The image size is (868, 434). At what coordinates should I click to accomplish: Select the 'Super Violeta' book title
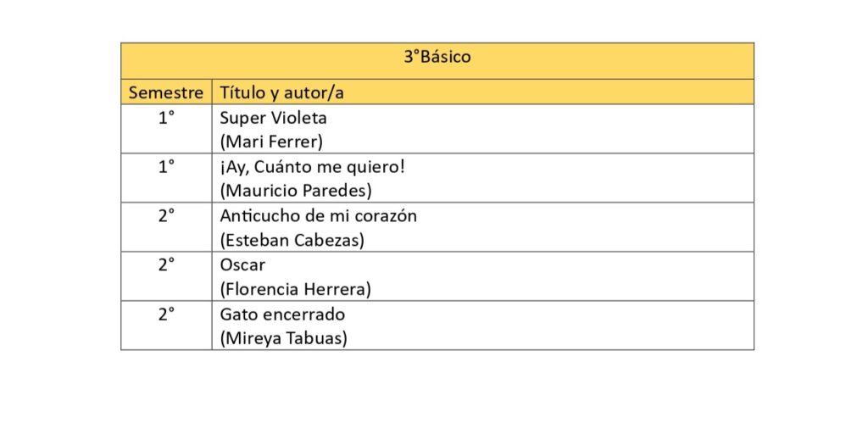[x=273, y=118]
